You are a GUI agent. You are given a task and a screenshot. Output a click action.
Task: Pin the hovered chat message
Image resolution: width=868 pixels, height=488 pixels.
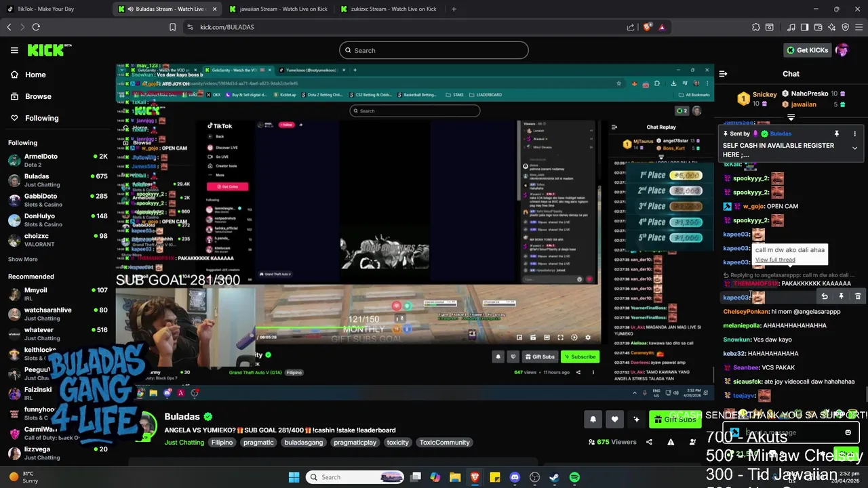coord(841,296)
